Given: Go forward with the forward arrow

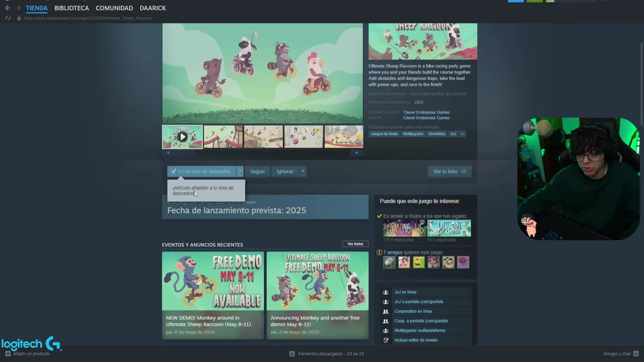Looking at the screenshot, I should coord(19,8).
